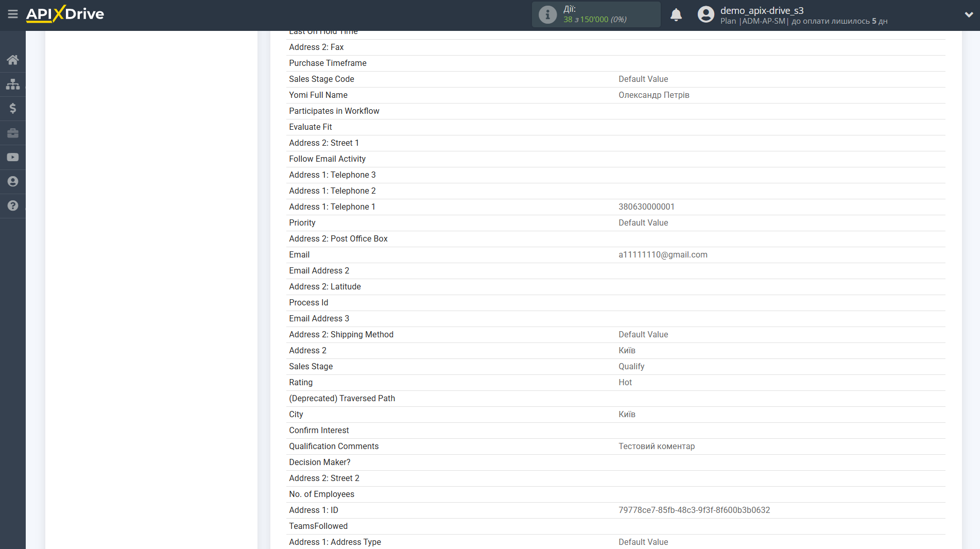
Task: Click the Email Address 3 label
Action: point(319,318)
